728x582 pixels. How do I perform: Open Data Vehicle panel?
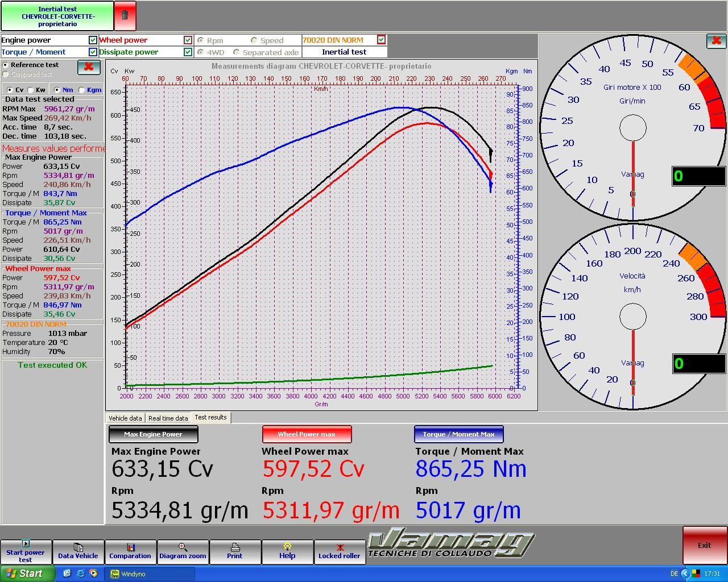pyautogui.click(x=78, y=551)
